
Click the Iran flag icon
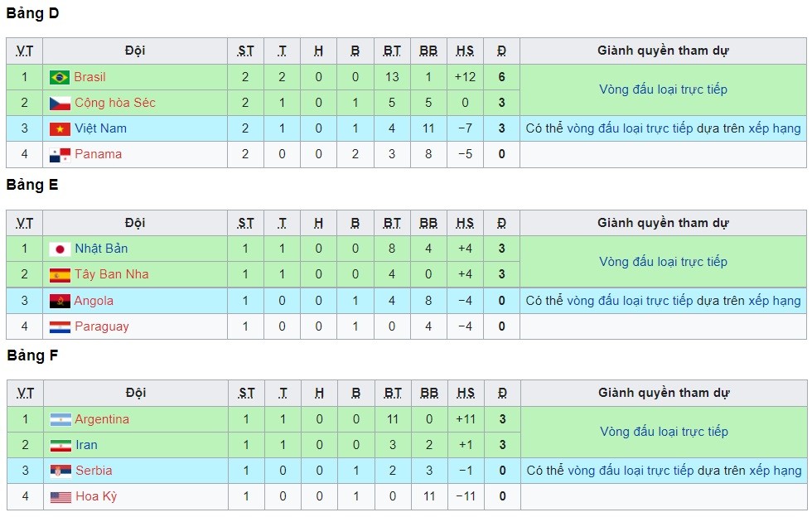click(60, 446)
